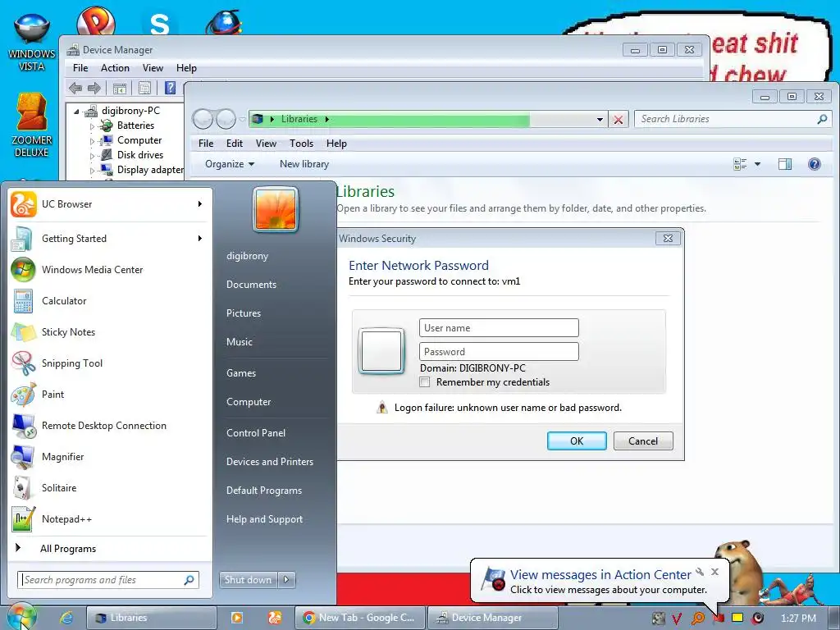Open Action menu in Device Manager
840x630 pixels.
point(115,68)
